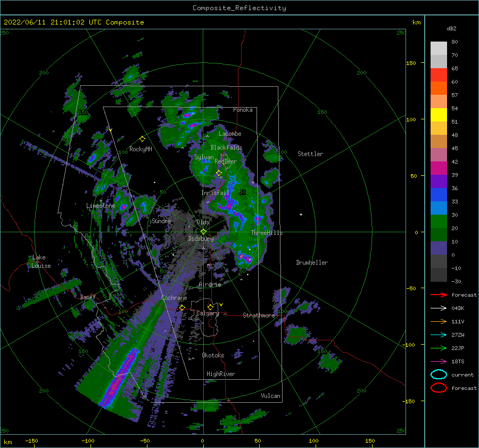Click the dBZ legend heading
Image resolution: width=479 pixels, height=448 pixels.
click(451, 28)
